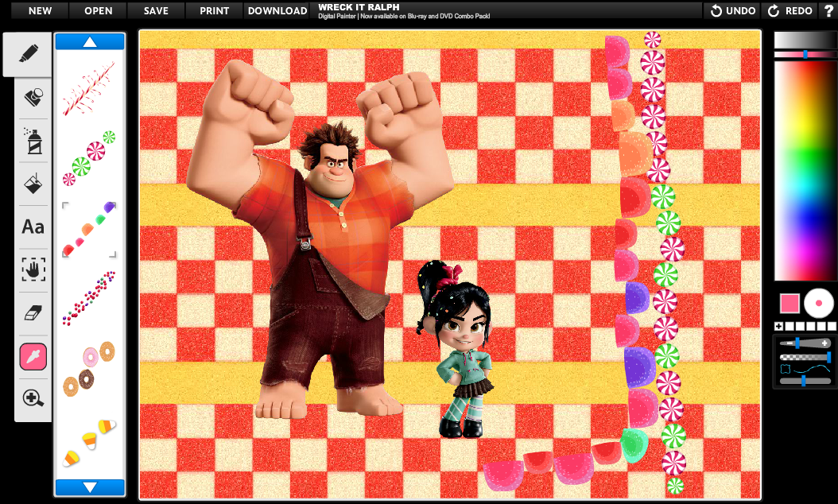The image size is (838, 504).
Task: Open help with the question mark
Action: [x=828, y=10]
